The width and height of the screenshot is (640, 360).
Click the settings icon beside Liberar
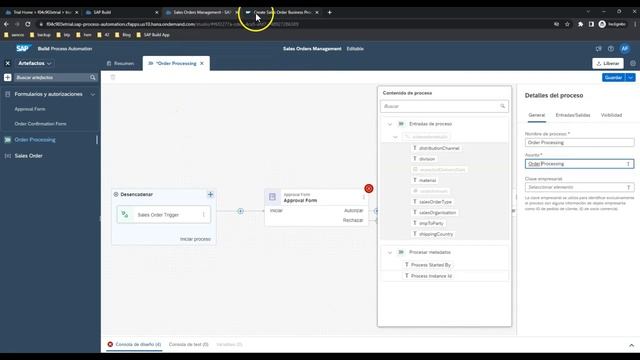tap(633, 63)
